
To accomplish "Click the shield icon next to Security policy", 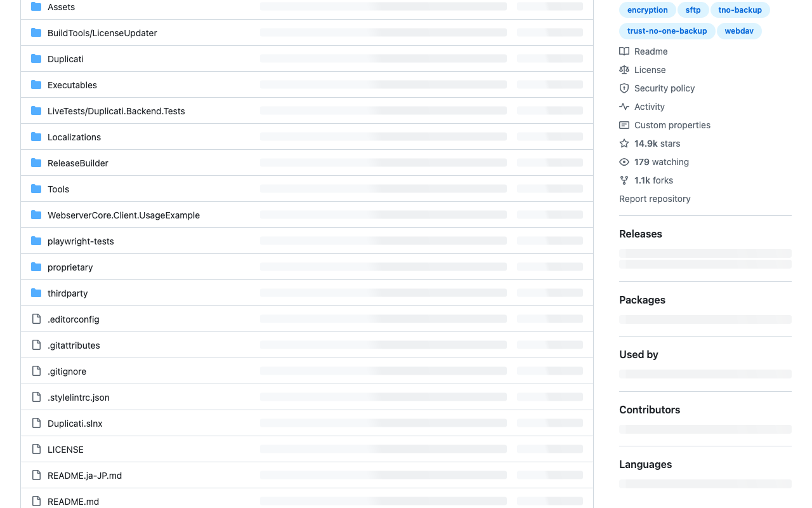I will (624, 88).
